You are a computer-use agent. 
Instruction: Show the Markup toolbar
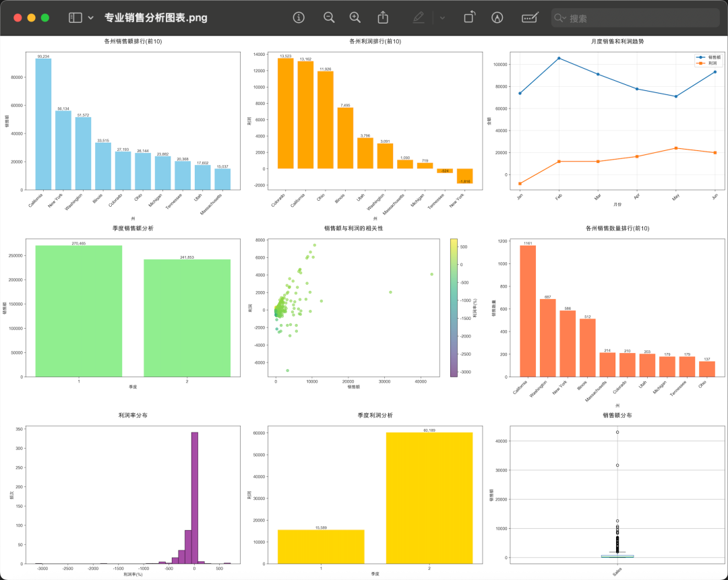[x=497, y=18]
